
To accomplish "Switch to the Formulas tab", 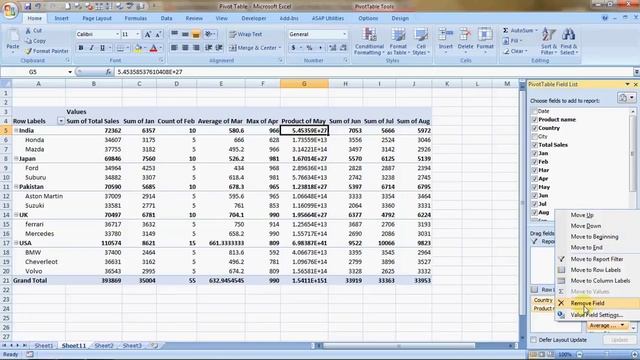I will (136, 18).
